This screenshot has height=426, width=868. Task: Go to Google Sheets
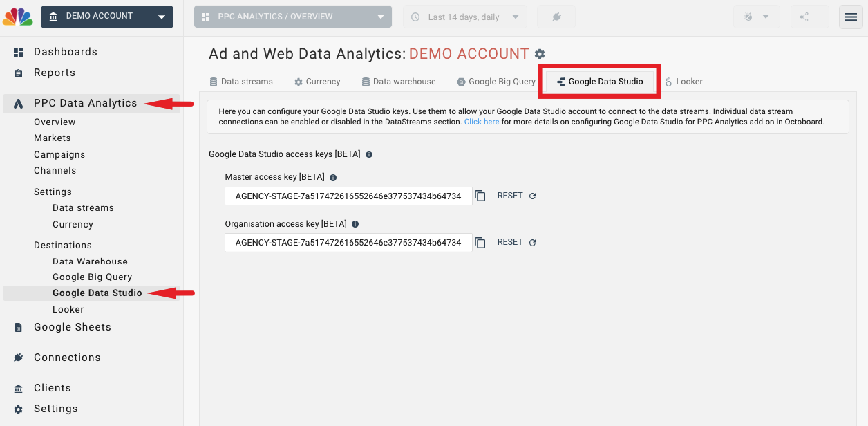(73, 327)
